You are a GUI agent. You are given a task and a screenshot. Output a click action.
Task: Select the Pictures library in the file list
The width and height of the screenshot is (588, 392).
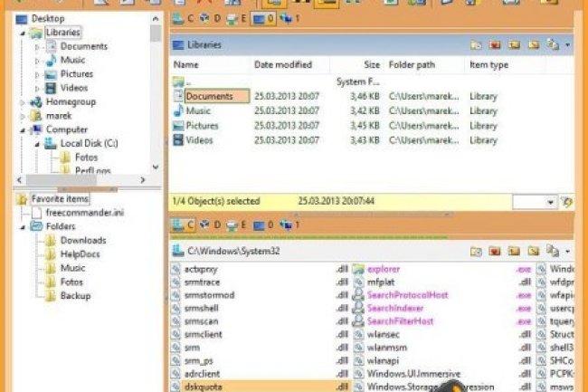coord(203,126)
